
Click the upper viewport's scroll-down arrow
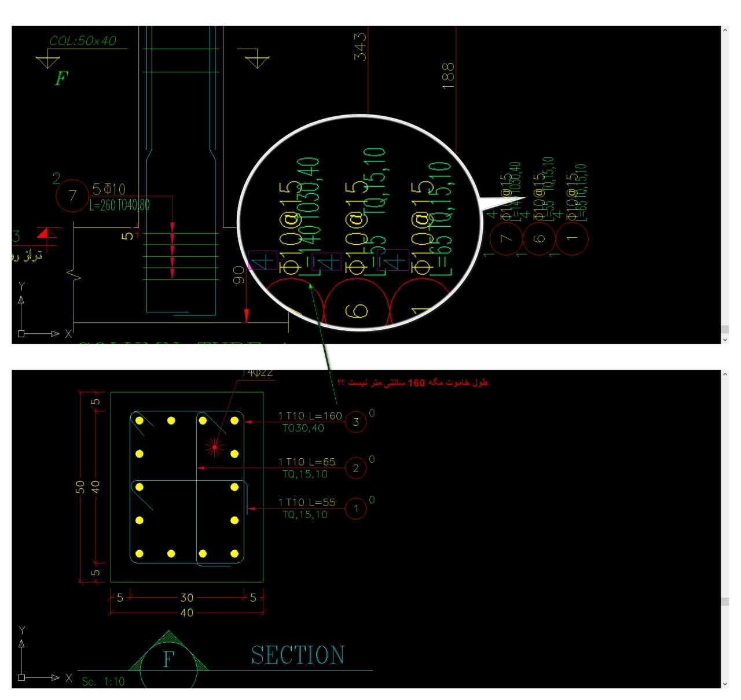point(725,340)
